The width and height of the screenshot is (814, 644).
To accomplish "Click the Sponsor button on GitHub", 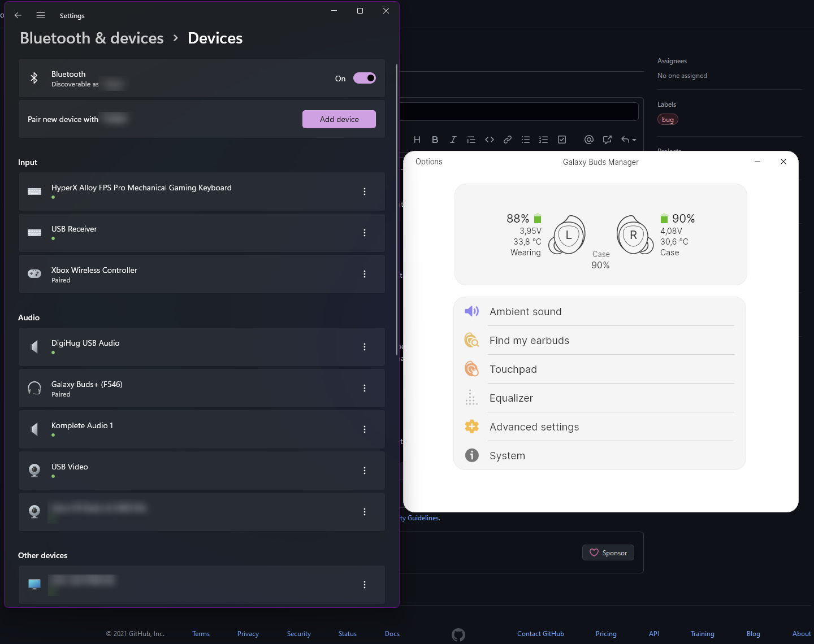I will [x=608, y=552].
